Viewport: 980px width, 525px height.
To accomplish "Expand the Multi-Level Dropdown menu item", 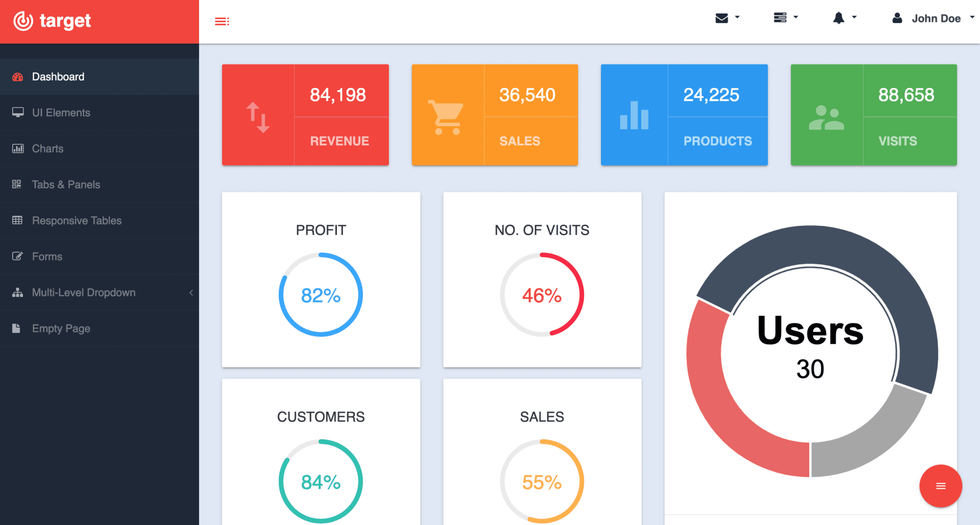I will [84, 292].
